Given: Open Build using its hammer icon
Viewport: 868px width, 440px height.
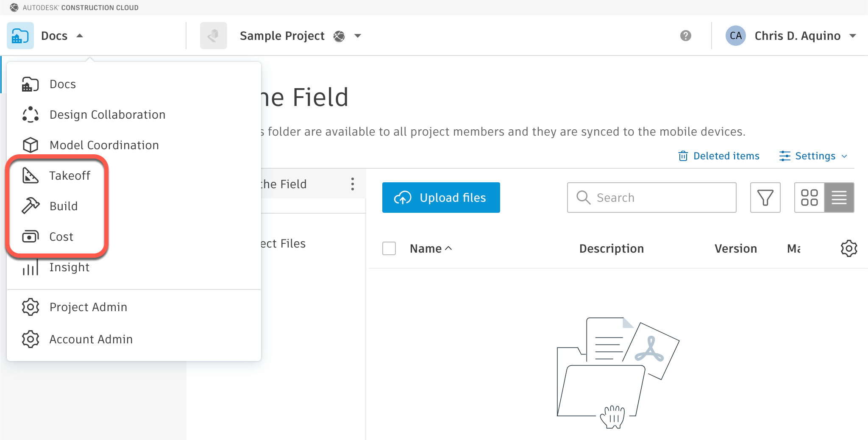Looking at the screenshot, I should (29, 206).
